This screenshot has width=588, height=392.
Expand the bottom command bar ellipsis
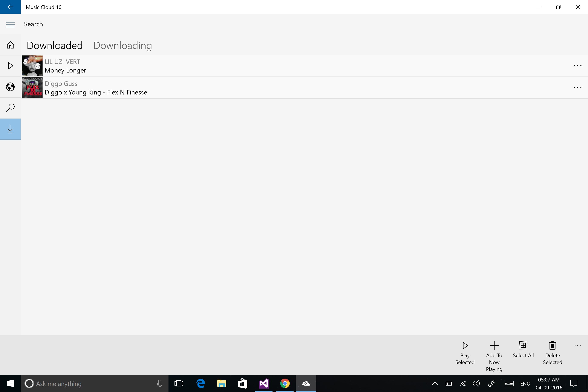tap(577, 346)
